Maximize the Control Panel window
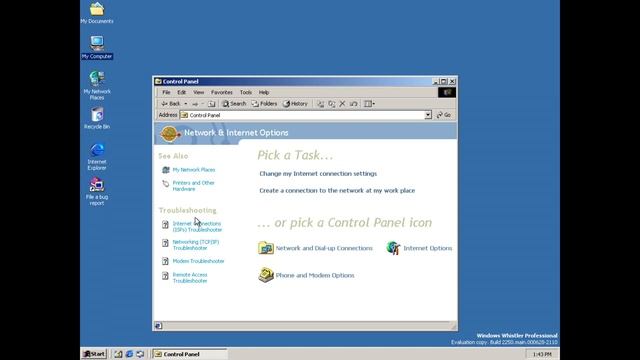 click(444, 82)
